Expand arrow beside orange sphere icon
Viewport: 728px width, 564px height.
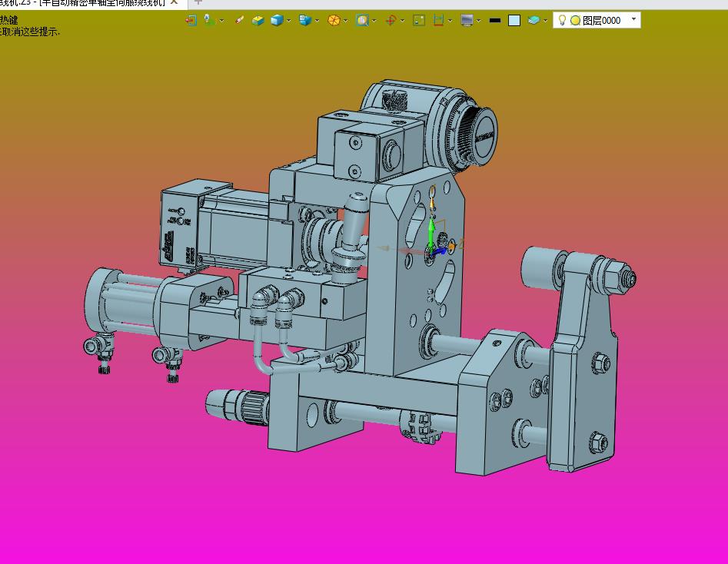click(x=346, y=21)
